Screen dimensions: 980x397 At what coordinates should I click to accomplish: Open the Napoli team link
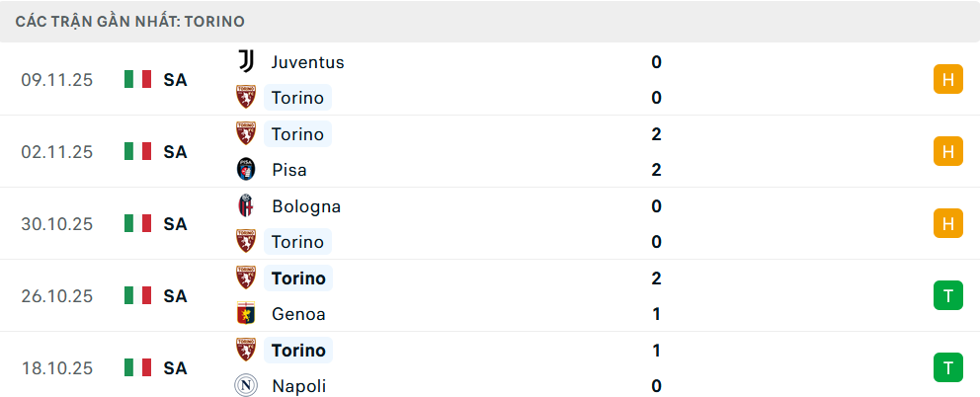[298, 386]
